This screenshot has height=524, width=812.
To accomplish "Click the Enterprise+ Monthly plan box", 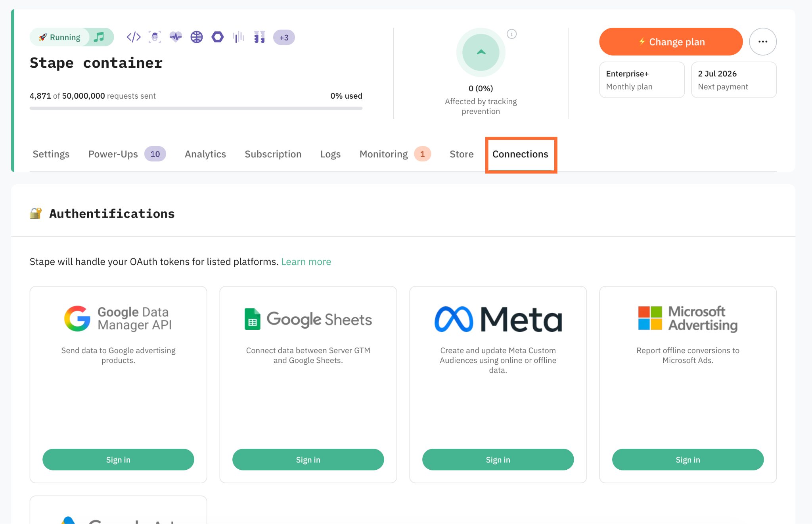I will click(x=642, y=80).
